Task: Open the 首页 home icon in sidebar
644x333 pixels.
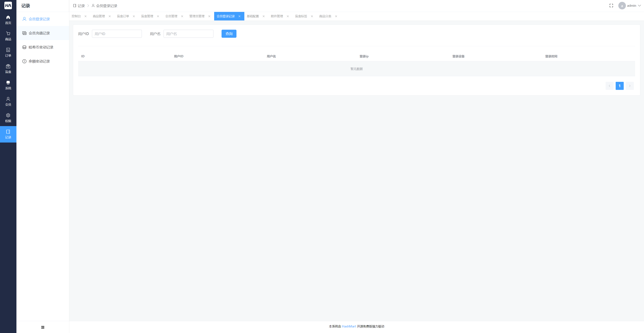Action: tap(8, 19)
